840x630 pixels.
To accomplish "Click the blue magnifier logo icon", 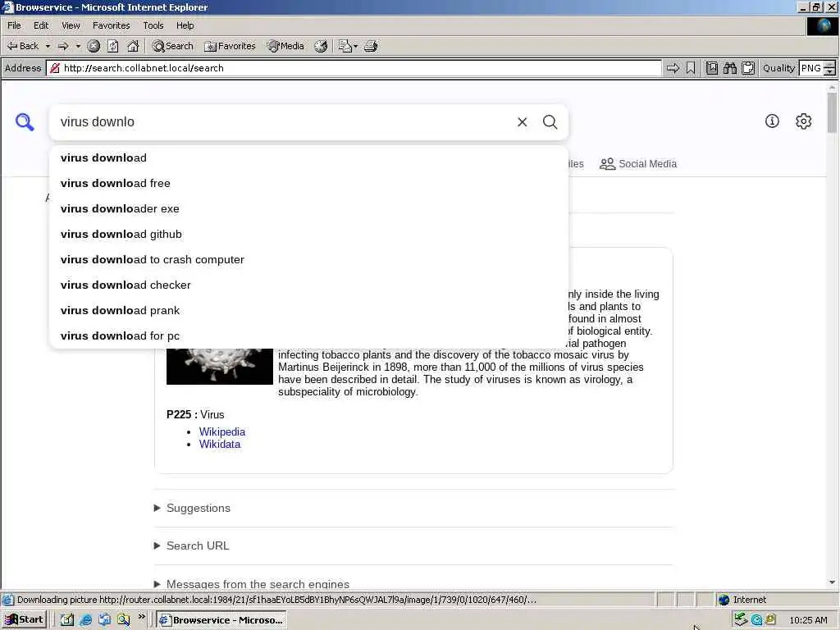I will 25,122.
